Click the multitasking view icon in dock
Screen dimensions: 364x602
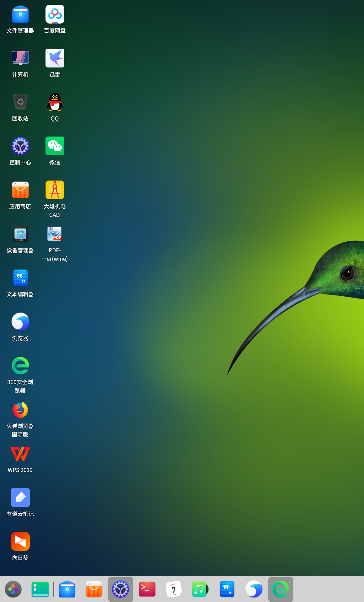click(40, 589)
